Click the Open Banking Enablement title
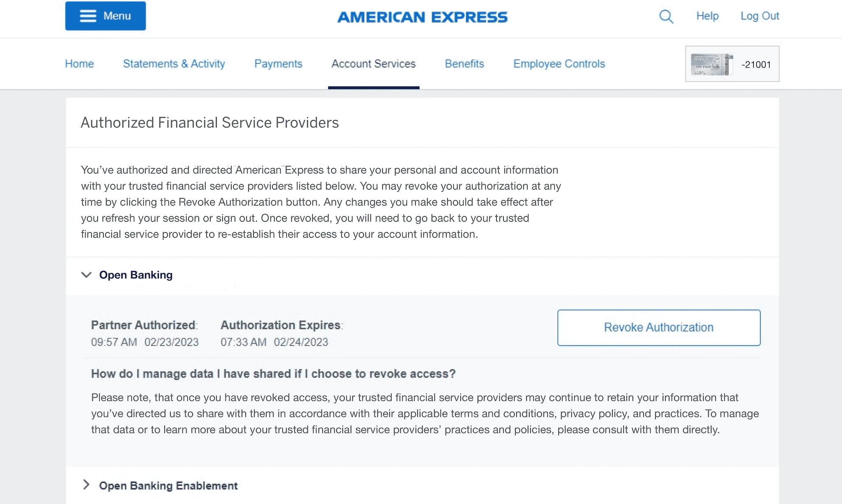The image size is (842, 504). [168, 486]
